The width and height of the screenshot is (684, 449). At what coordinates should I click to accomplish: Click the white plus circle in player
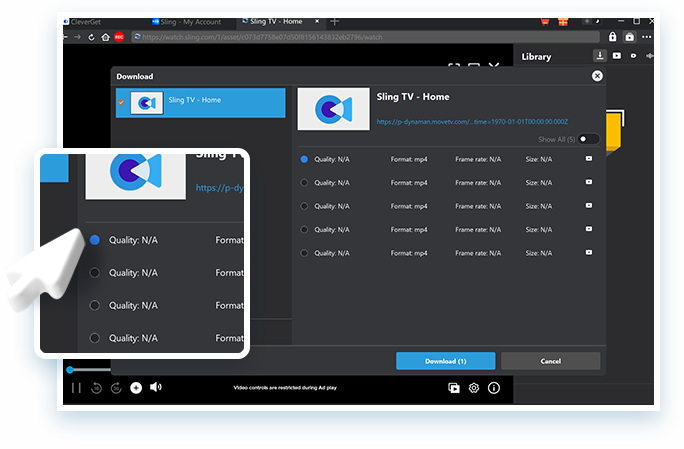point(136,387)
